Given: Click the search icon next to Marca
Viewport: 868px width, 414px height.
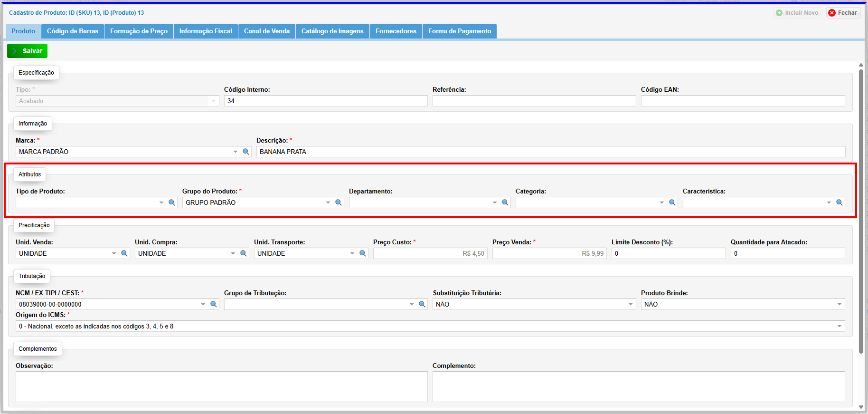Looking at the screenshot, I should point(246,152).
